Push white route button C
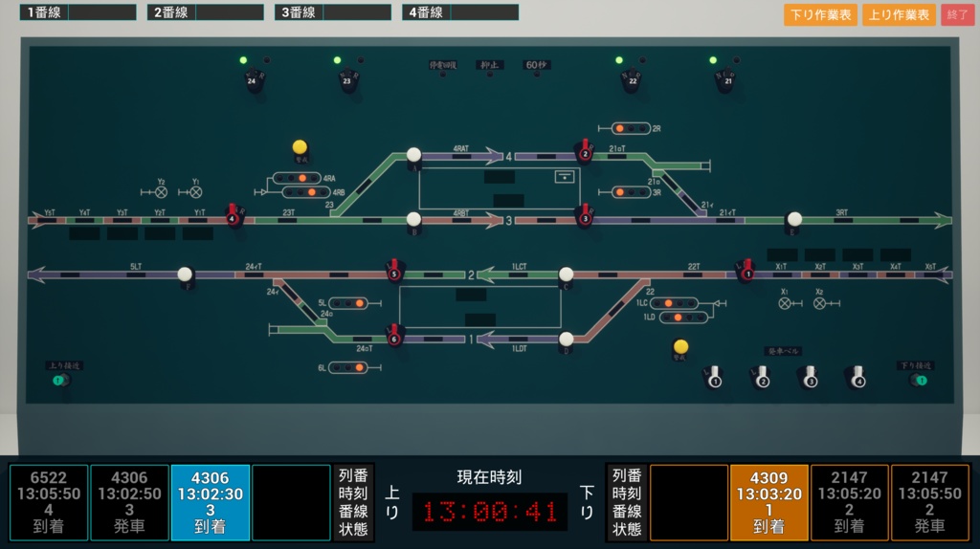The height and width of the screenshot is (549, 980). pyautogui.click(x=566, y=274)
